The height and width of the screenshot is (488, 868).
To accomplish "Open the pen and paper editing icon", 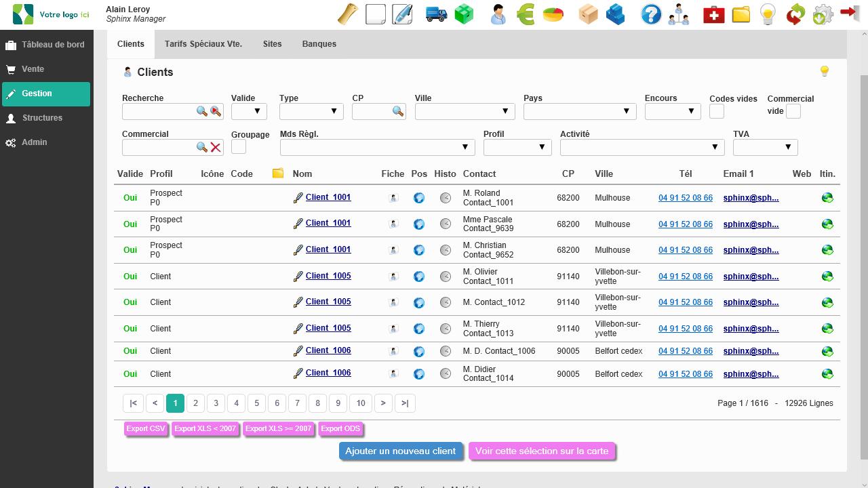I will pos(402,14).
